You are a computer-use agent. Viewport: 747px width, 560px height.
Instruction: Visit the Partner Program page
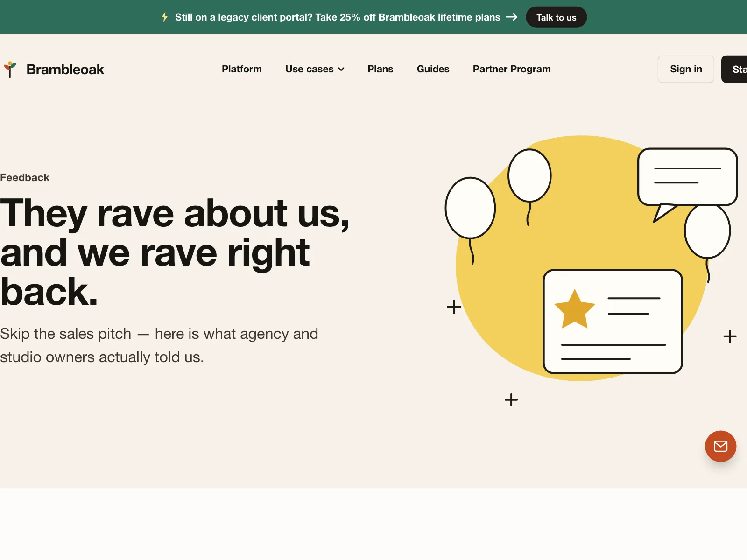coord(512,69)
